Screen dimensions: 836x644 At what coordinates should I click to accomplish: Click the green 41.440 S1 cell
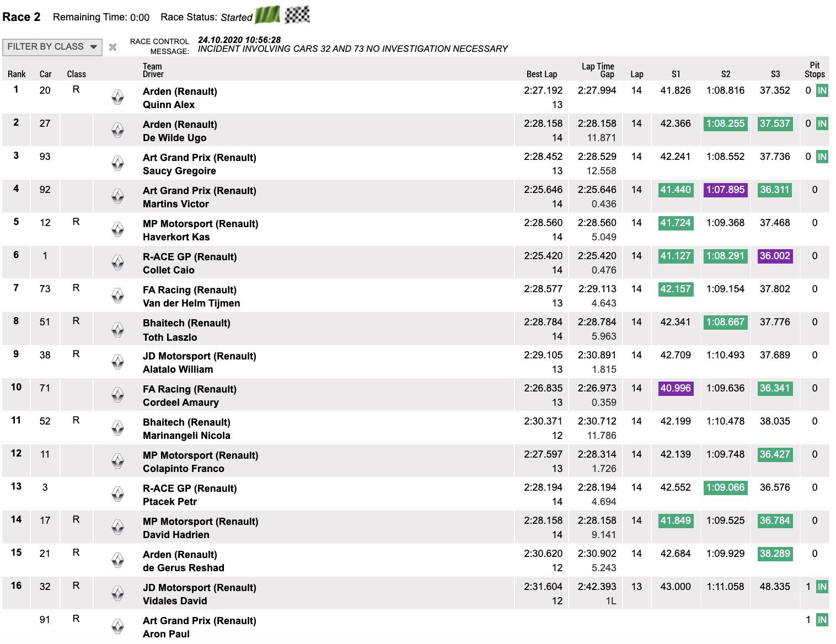point(676,190)
